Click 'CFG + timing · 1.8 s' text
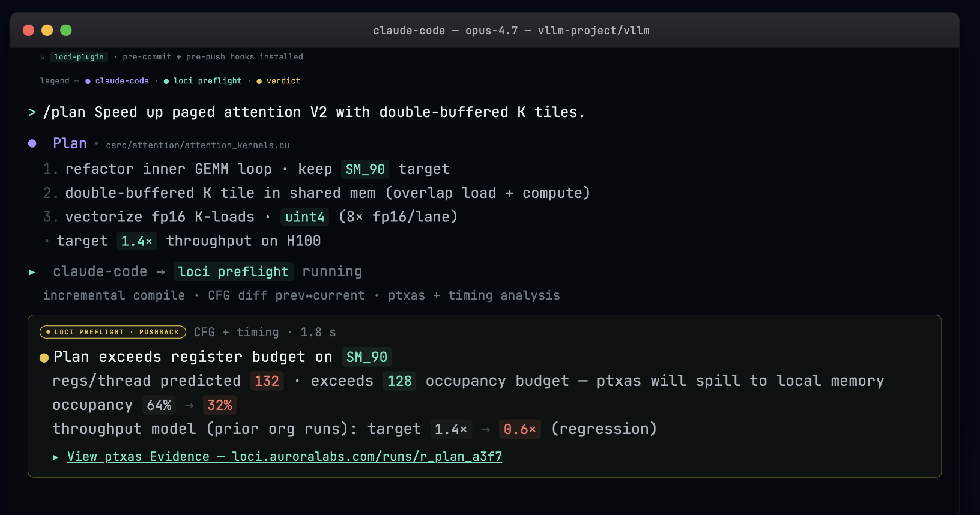The width and height of the screenshot is (980, 515). point(265,332)
